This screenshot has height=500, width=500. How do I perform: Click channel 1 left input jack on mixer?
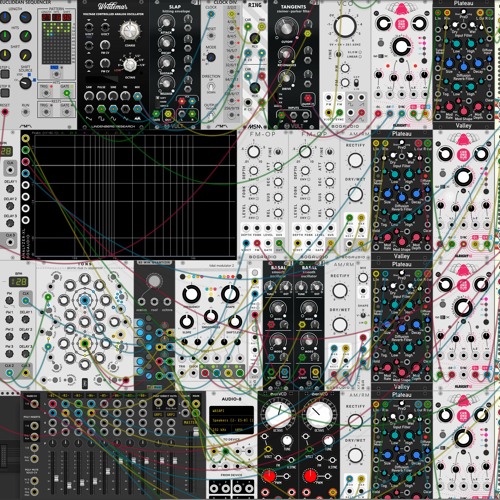[x=52, y=404]
